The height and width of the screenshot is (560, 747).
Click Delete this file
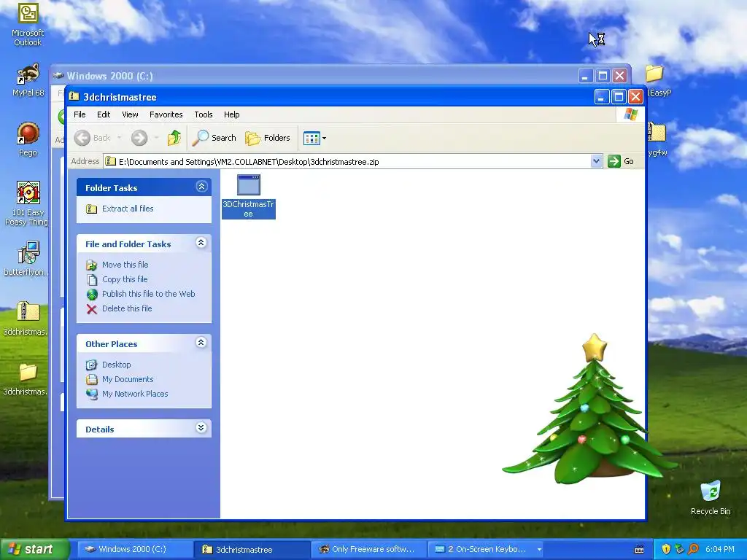pyautogui.click(x=127, y=308)
